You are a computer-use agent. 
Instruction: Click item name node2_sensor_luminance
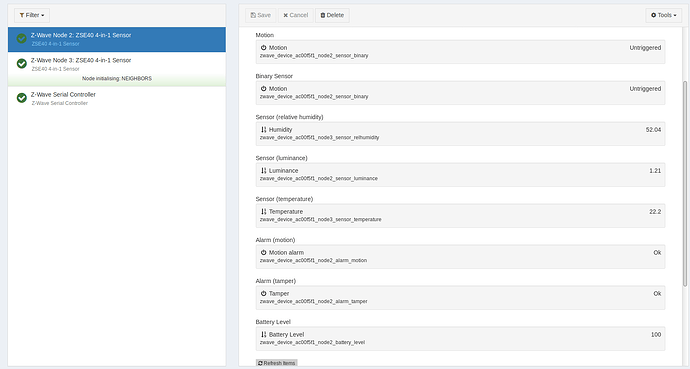click(x=319, y=179)
